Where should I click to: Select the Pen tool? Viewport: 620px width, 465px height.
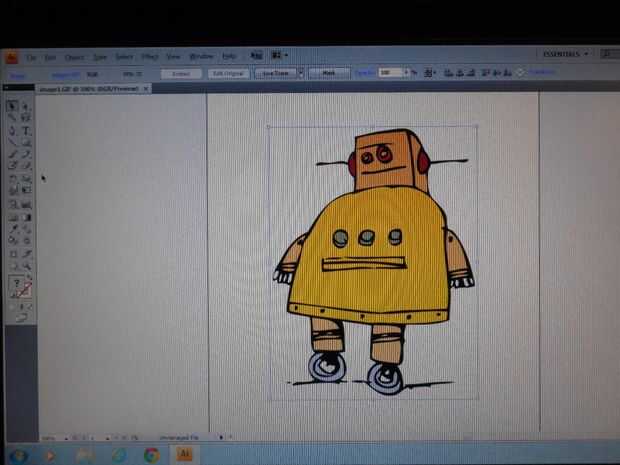click(12, 130)
